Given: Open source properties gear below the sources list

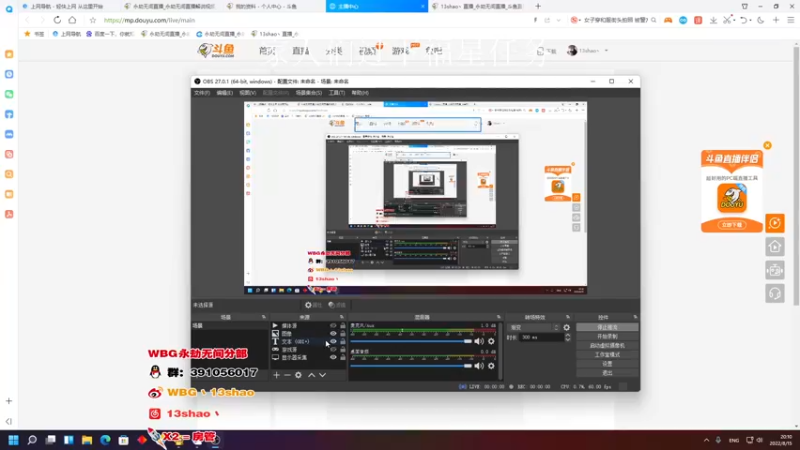Looking at the screenshot, I should coord(298,375).
